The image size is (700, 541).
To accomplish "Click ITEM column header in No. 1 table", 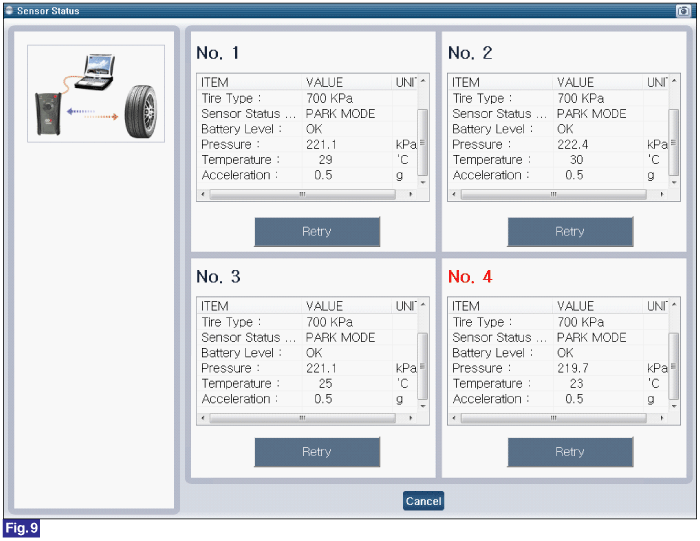I will (x=250, y=82).
